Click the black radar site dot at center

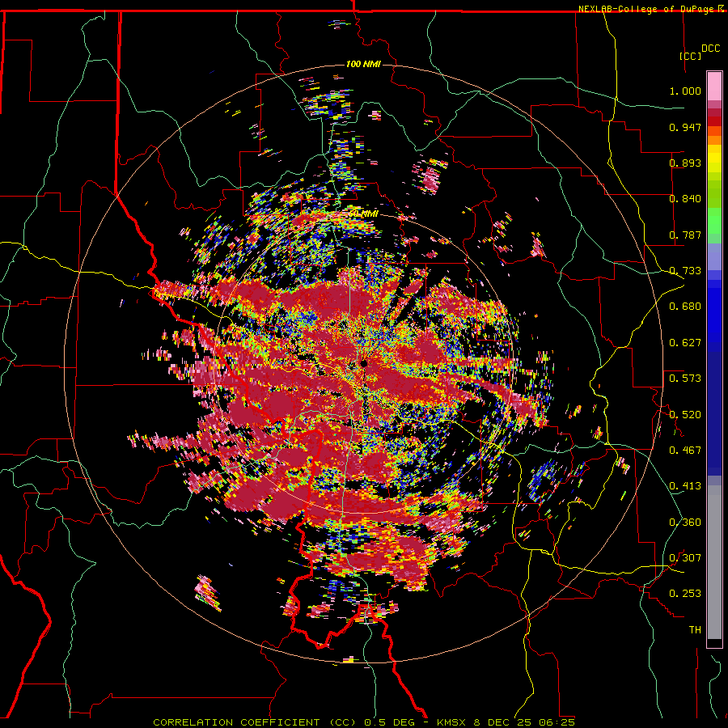coord(364,363)
